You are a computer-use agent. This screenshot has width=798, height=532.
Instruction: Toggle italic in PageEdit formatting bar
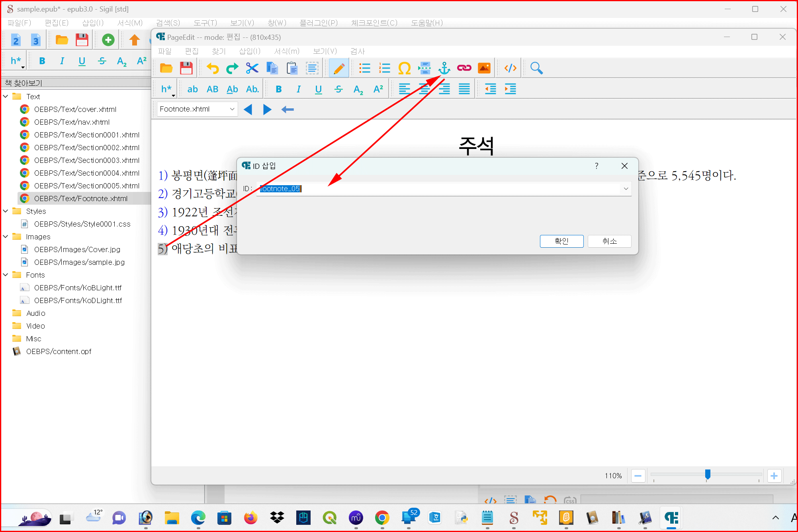[299, 89]
